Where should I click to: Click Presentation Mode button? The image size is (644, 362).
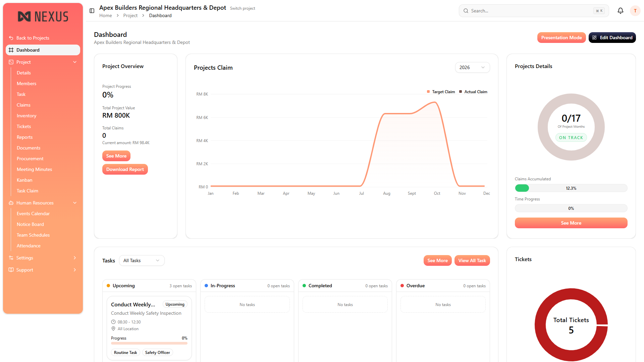tap(561, 38)
